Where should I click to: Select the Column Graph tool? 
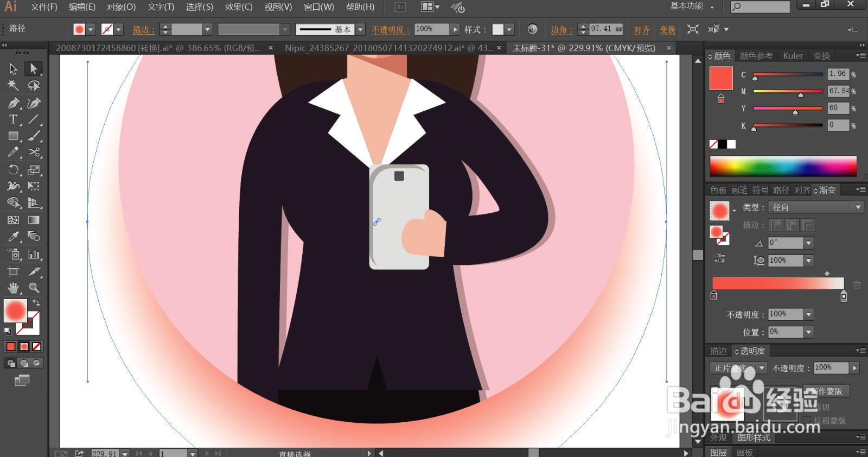pyautogui.click(x=34, y=254)
